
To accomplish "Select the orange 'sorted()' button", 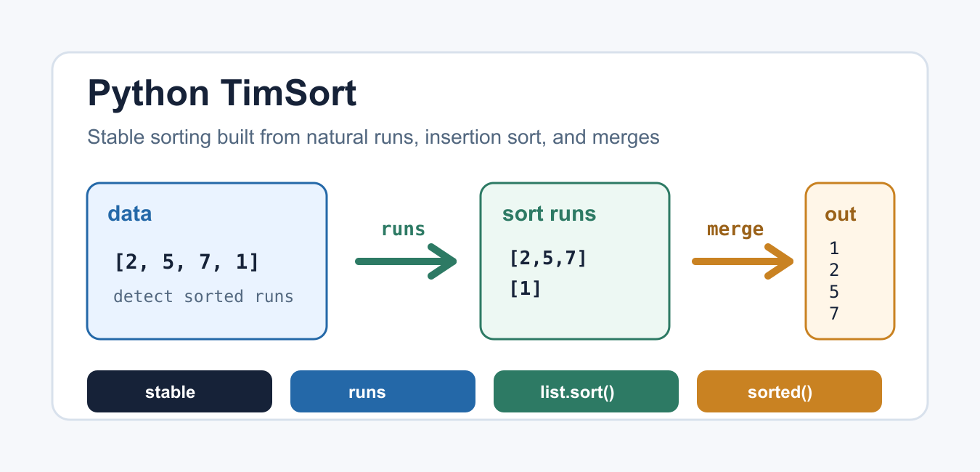I will (x=789, y=391).
